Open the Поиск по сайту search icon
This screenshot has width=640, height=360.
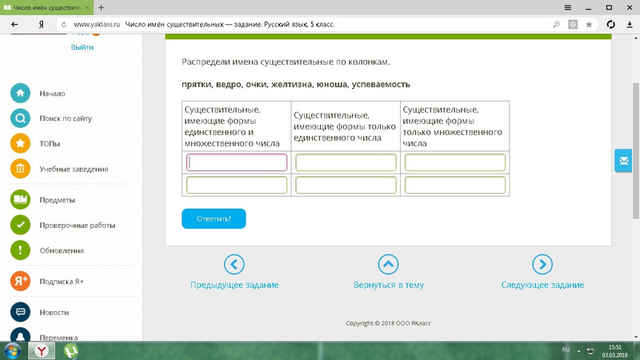click(x=20, y=118)
